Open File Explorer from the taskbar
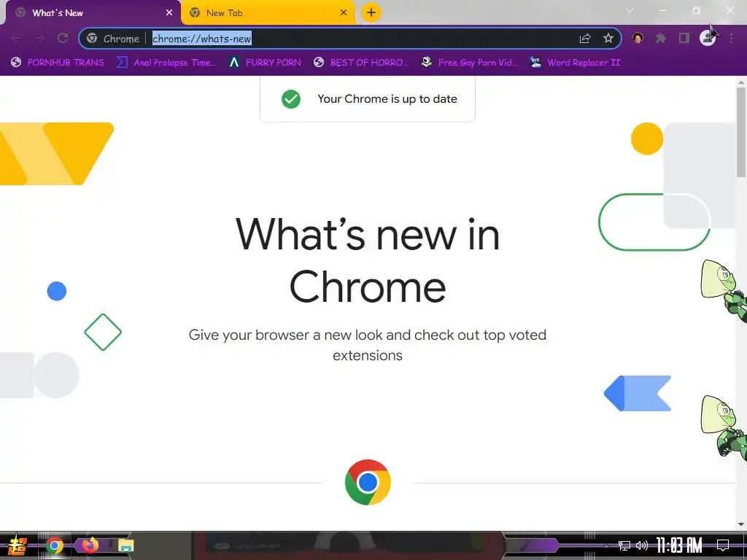Viewport: 747px width, 560px height. click(125, 545)
